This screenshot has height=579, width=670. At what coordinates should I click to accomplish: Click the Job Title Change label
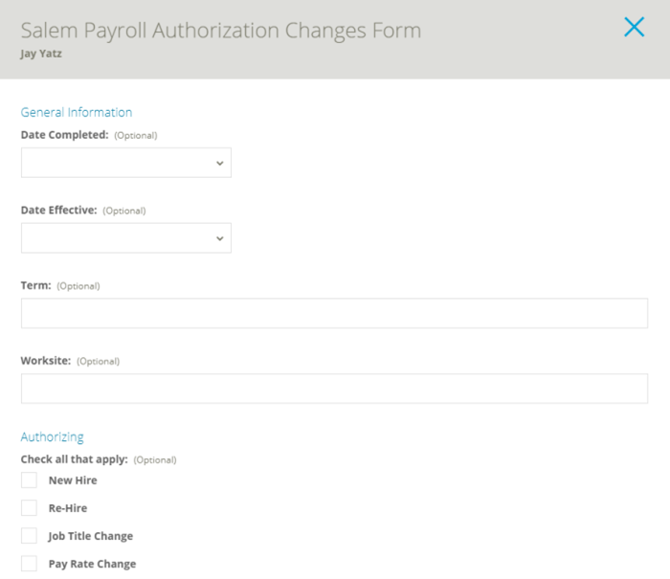coord(90,536)
